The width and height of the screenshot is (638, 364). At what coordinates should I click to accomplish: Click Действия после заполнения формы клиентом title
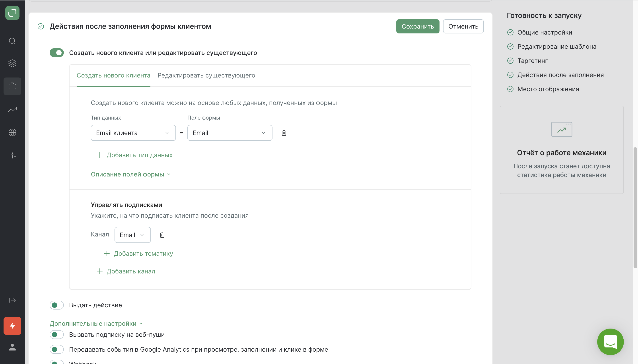click(130, 26)
